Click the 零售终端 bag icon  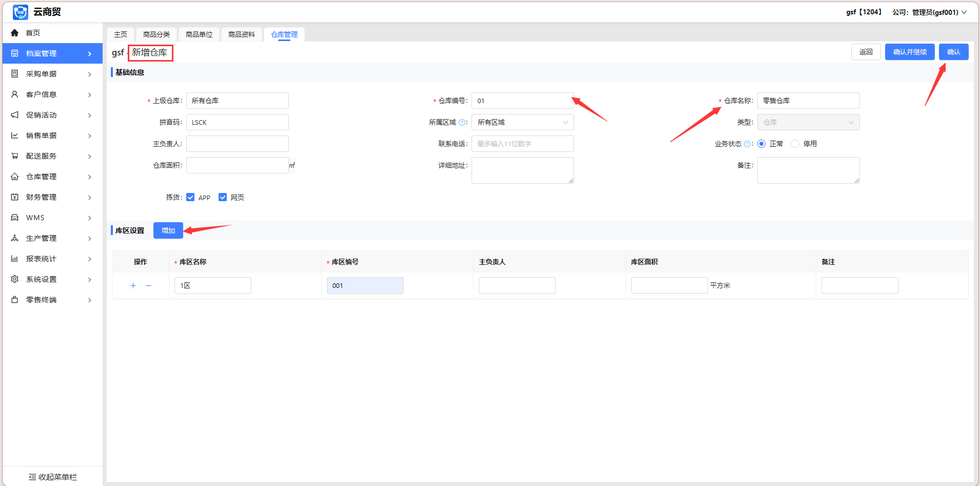(15, 300)
